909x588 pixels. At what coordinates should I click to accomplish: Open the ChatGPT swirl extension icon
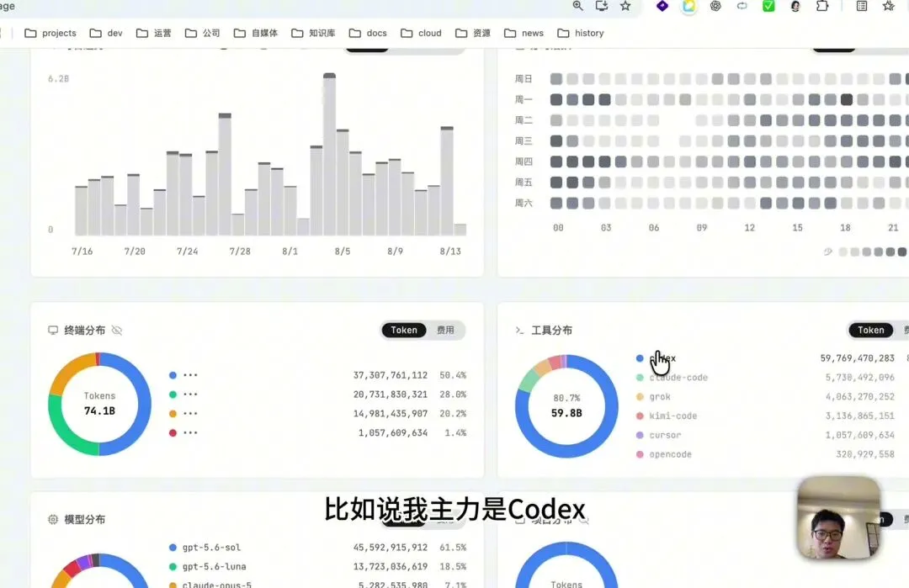[715, 6]
